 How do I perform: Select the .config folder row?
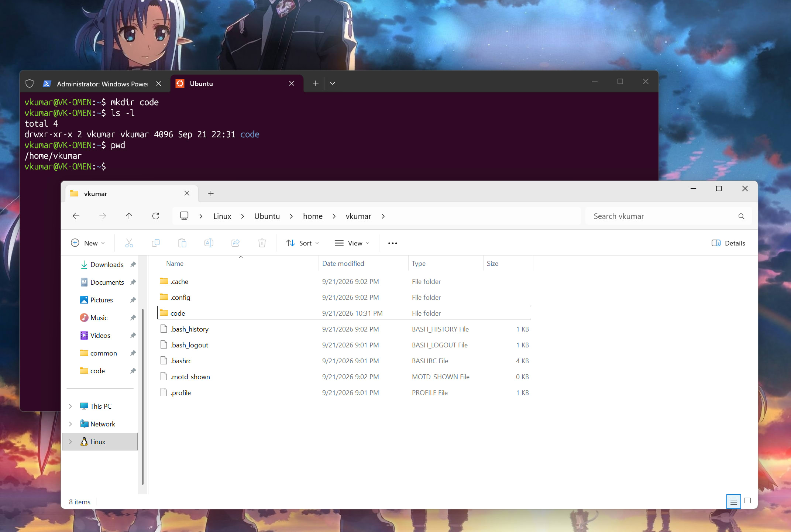click(x=344, y=297)
